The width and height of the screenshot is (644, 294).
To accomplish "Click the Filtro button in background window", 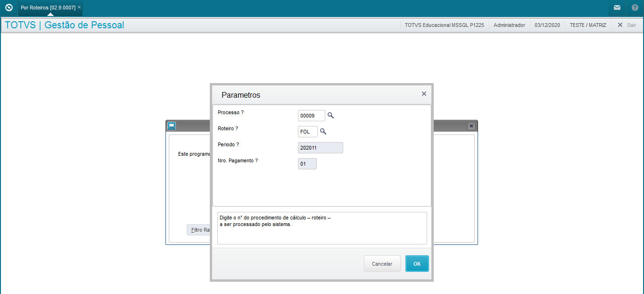I will click(198, 230).
